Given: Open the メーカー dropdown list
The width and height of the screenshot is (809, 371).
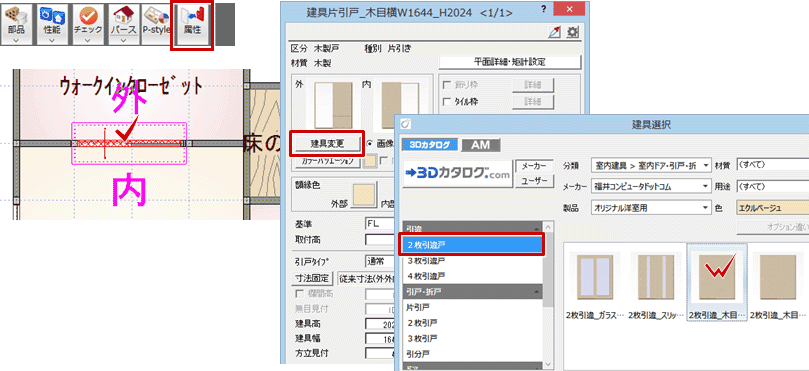Looking at the screenshot, I should coord(651,186).
